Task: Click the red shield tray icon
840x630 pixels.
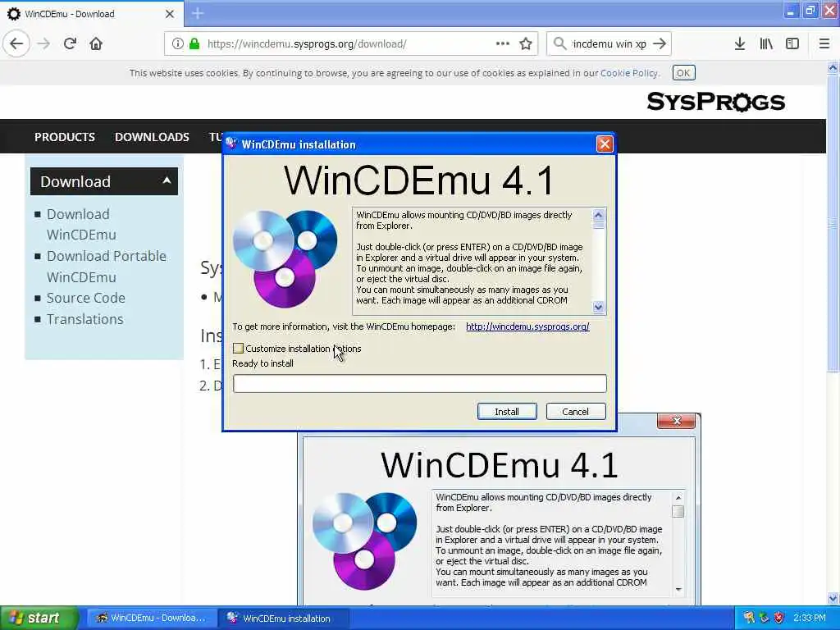Action: [x=779, y=618]
